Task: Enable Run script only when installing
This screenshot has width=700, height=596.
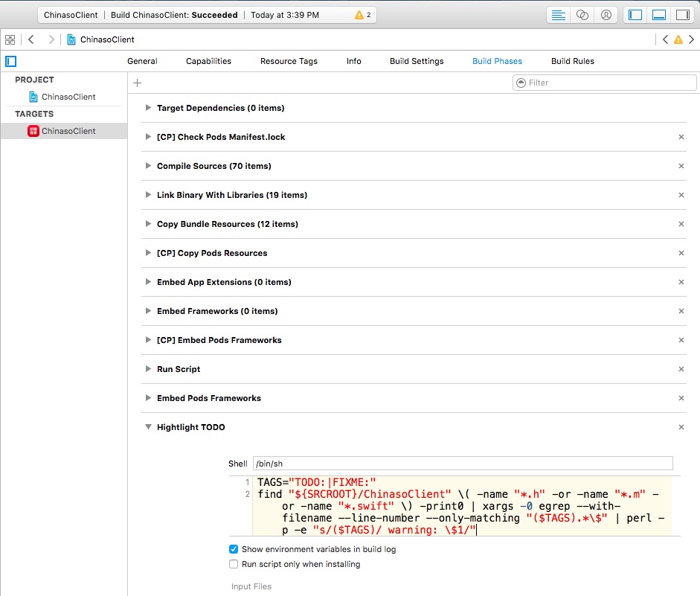Action: coord(234,564)
